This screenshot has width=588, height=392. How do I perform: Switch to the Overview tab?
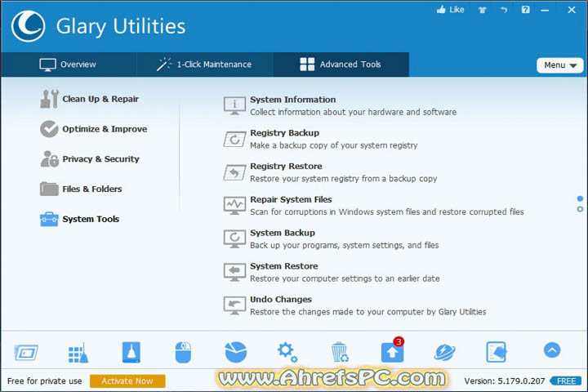[x=68, y=65]
